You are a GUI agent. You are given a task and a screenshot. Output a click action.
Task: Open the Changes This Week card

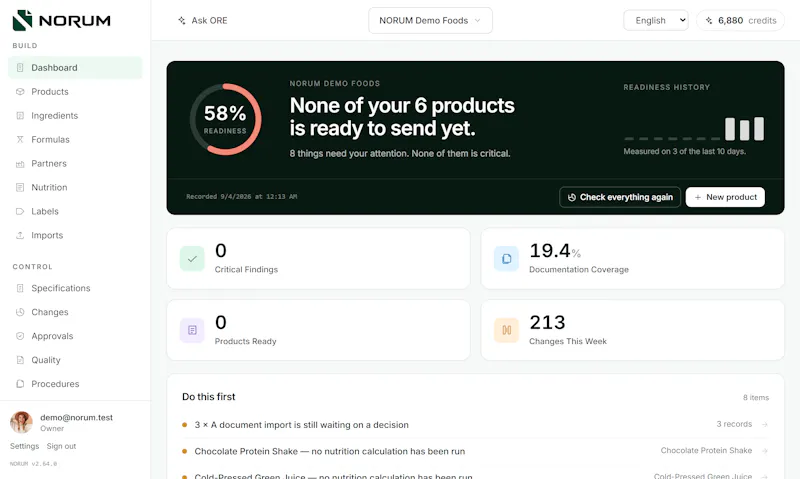tap(633, 330)
